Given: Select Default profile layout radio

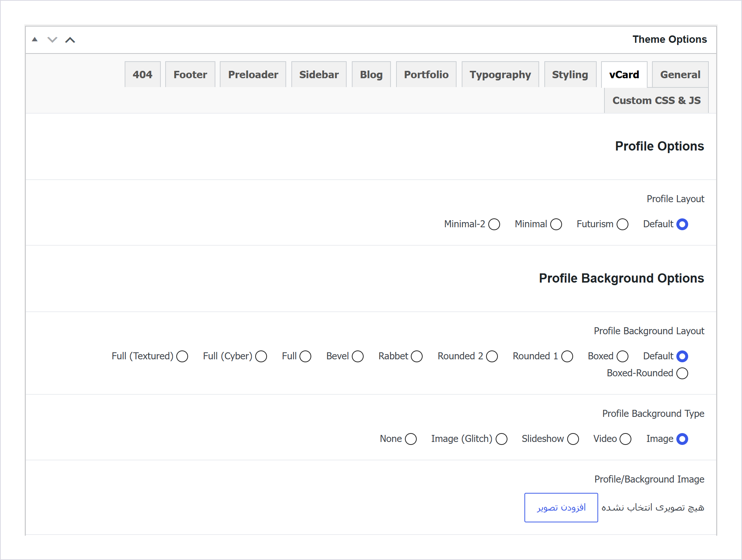Looking at the screenshot, I should (682, 224).
